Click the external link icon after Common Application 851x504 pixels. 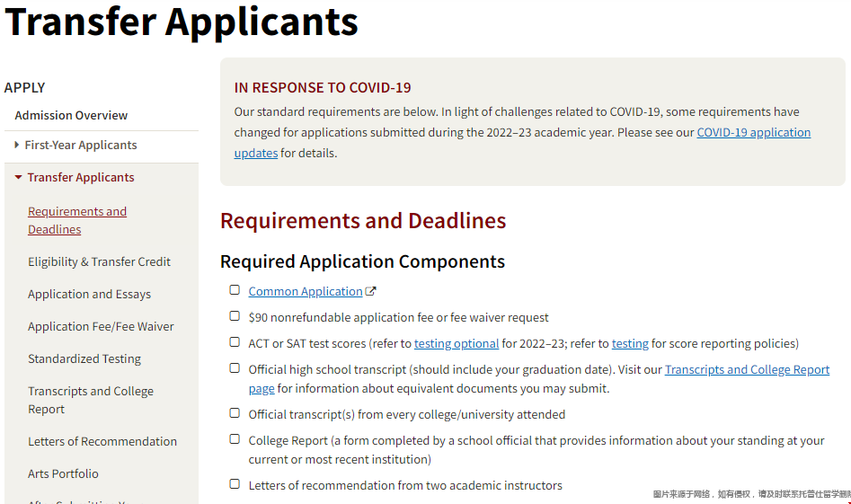(371, 292)
